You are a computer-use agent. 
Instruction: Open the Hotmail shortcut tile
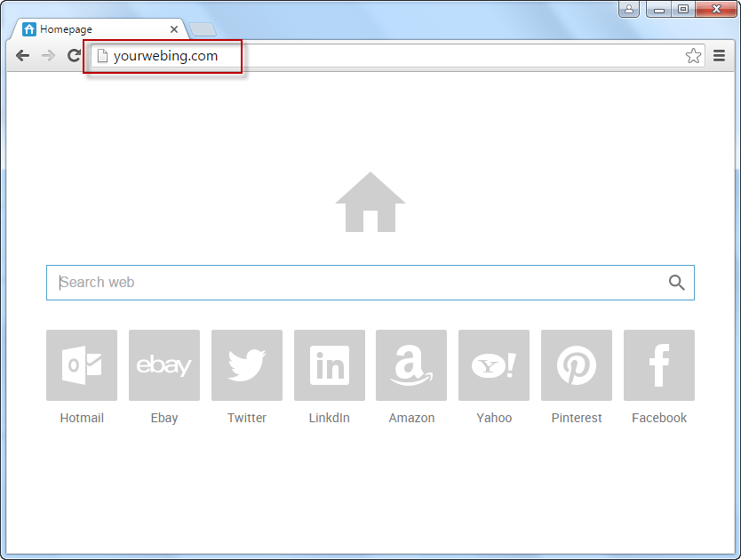[x=82, y=365]
